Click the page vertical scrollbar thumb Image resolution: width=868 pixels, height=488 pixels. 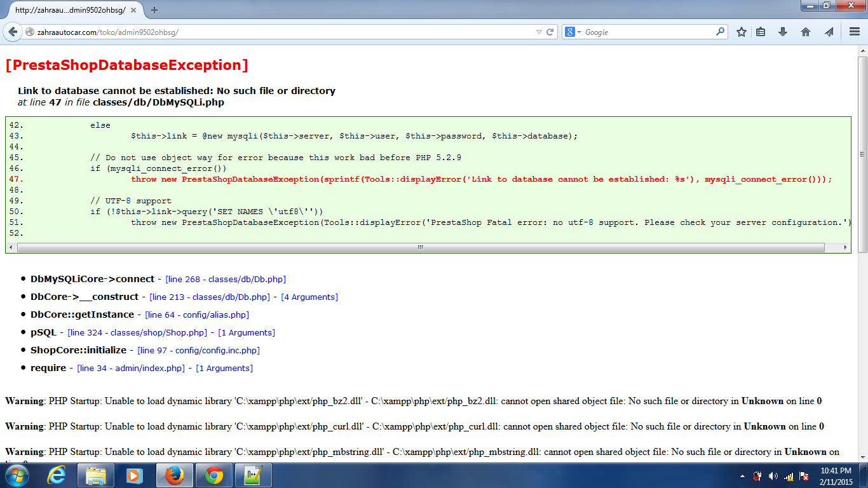(x=862, y=154)
